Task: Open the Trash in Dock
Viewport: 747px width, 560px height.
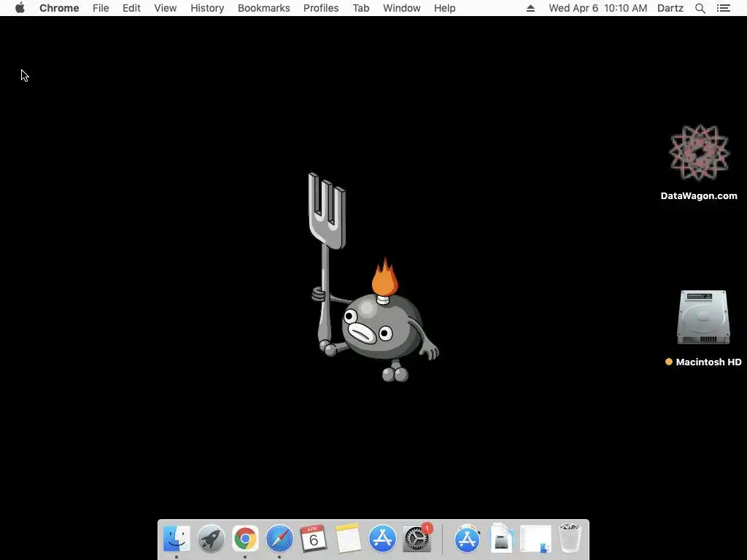Action: tap(570, 537)
